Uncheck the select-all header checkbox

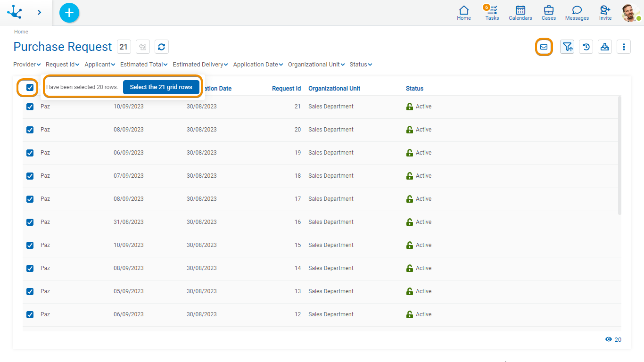pos(30,87)
